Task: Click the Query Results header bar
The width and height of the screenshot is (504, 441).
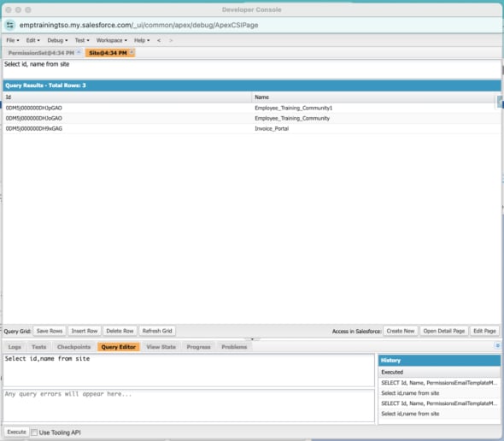Action: pyautogui.click(x=252, y=85)
